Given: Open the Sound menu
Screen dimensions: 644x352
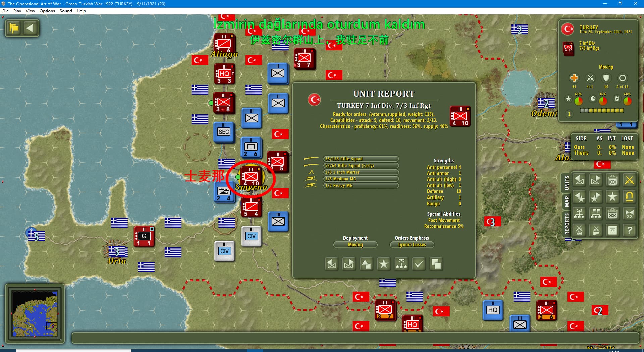Looking at the screenshot, I should 66,11.
